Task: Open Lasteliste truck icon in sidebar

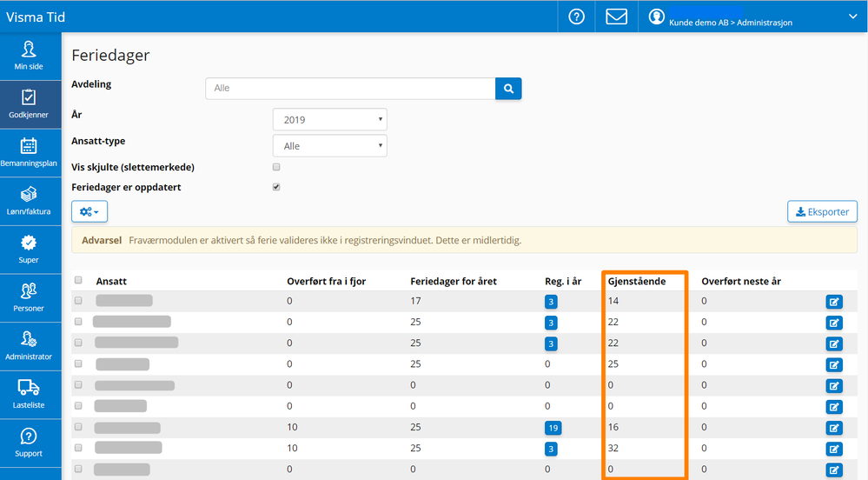Action: (x=29, y=393)
